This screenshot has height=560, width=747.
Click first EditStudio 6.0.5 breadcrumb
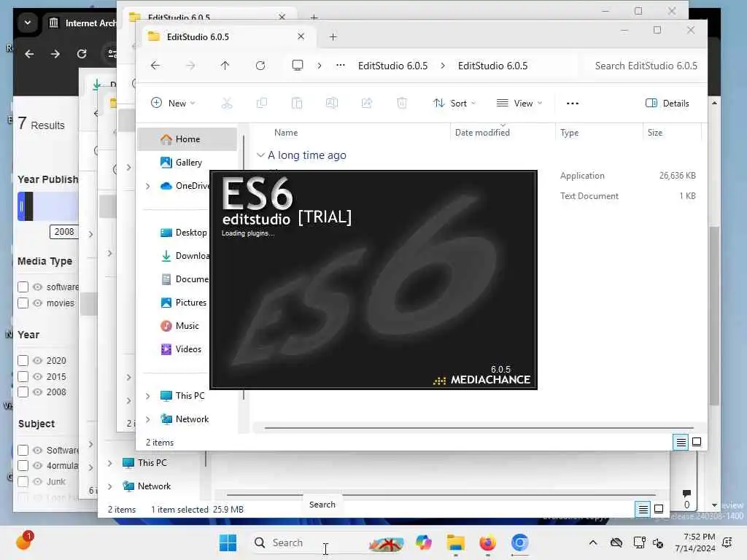[392, 66]
